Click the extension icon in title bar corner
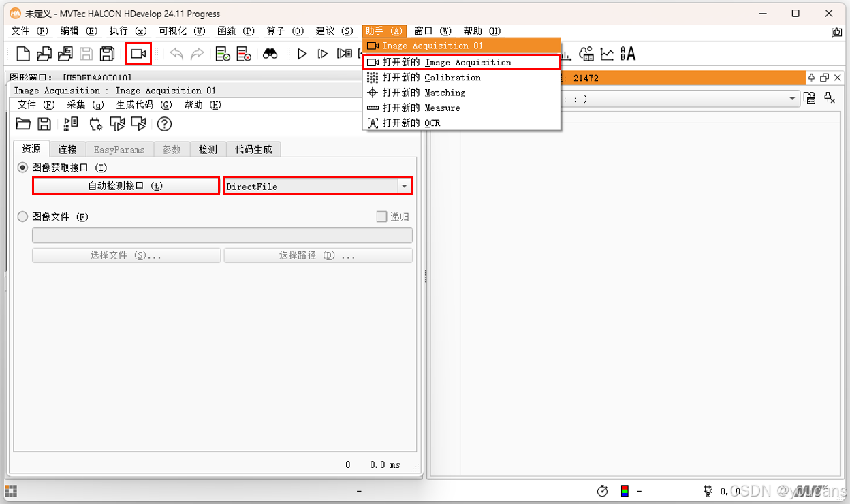 point(837,31)
